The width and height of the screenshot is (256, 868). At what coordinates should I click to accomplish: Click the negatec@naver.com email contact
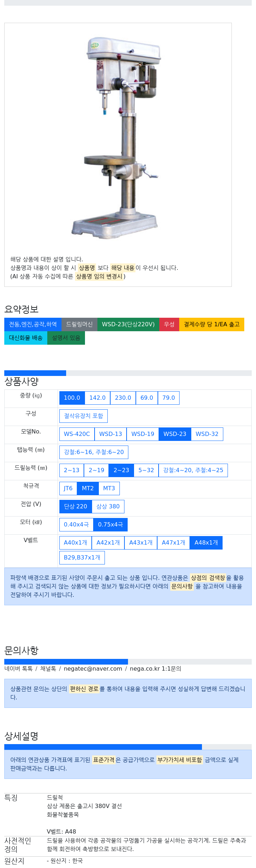(93, 668)
